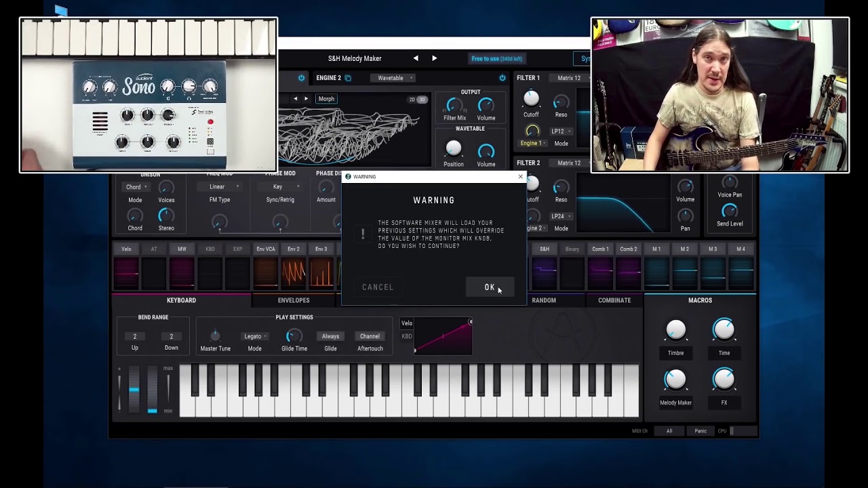
Task: Go to next preset arrow
Action: point(435,58)
